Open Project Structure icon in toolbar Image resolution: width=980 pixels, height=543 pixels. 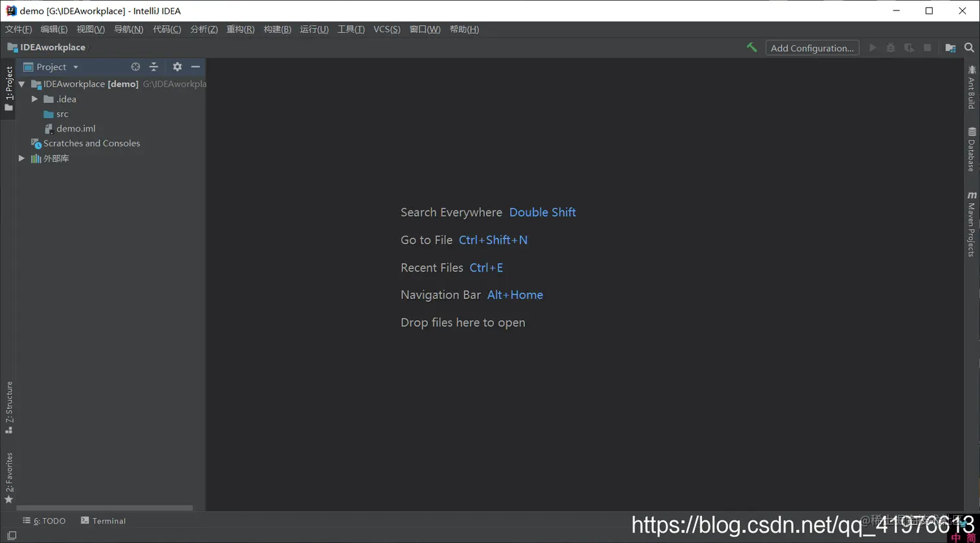[x=950, y=48]
